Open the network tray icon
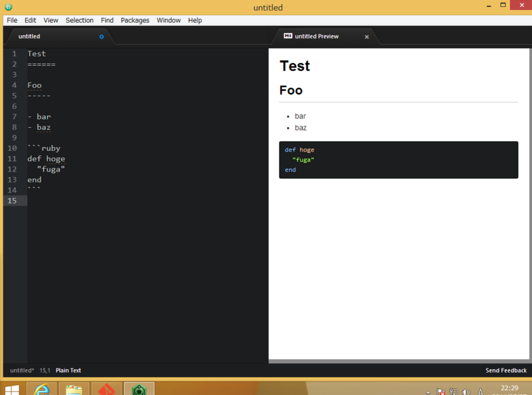Viewport: 532px width, 395px height. tap(454, 392)
